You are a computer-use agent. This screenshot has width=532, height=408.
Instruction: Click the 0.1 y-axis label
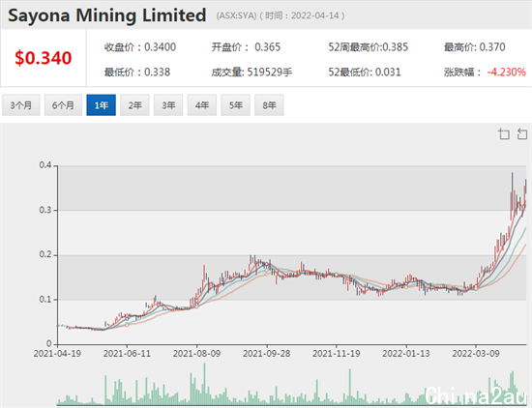pos(45,300)
